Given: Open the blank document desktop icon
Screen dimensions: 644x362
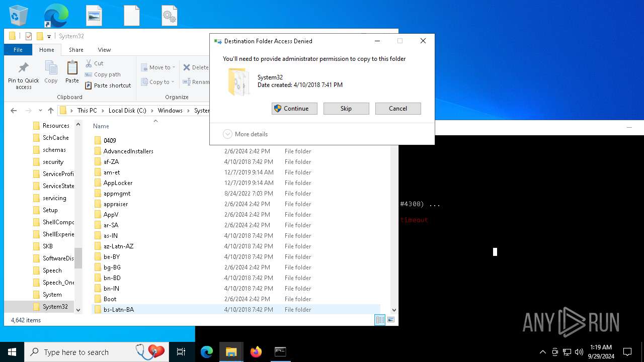Looking at the screenshot, I should [132, 16].
